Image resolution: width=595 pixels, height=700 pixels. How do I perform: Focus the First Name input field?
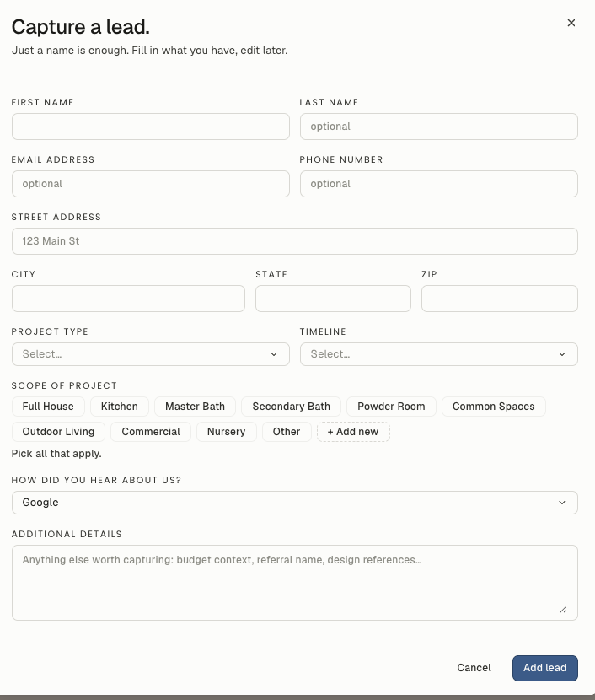[x=151, y=127]
